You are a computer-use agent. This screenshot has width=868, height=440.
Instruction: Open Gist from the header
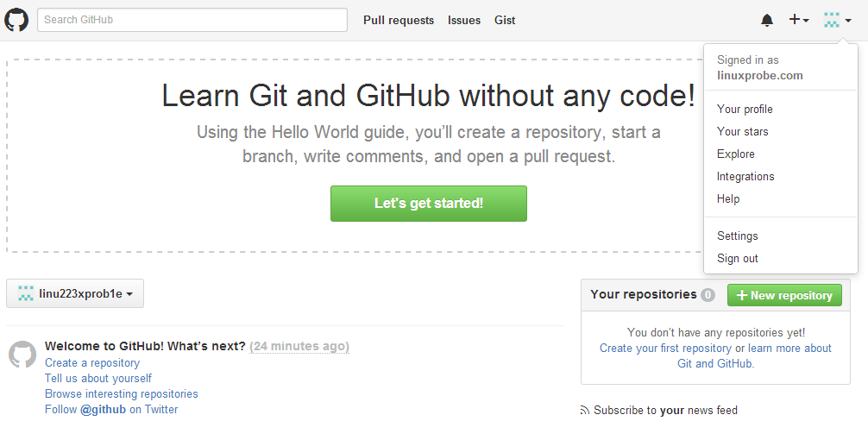pos(505,20)
